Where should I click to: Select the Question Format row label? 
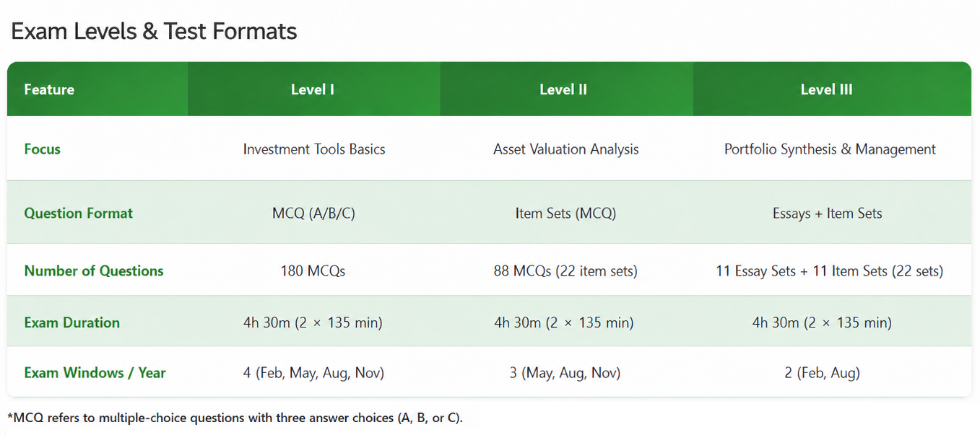coord(79,214)
